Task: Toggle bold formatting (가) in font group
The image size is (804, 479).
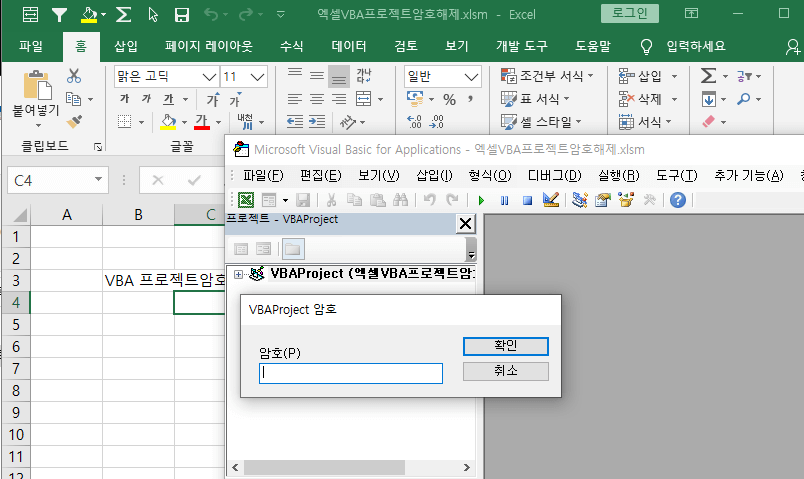Action: click(125, 98)
